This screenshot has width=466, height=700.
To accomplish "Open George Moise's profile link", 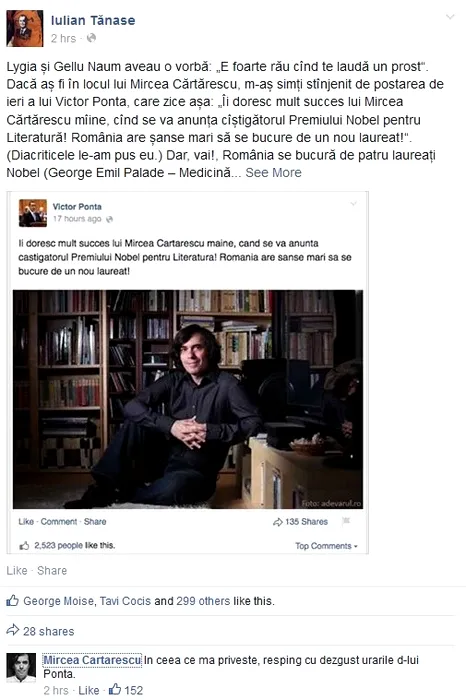I will click(x=58, y=601).
